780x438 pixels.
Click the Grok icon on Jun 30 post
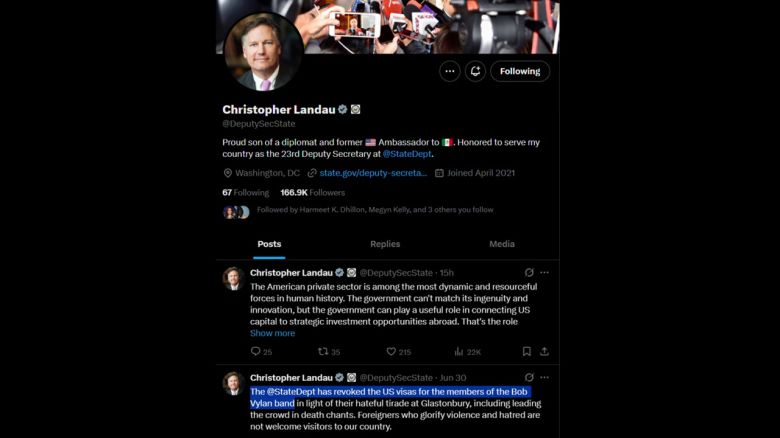pos(529,377)
